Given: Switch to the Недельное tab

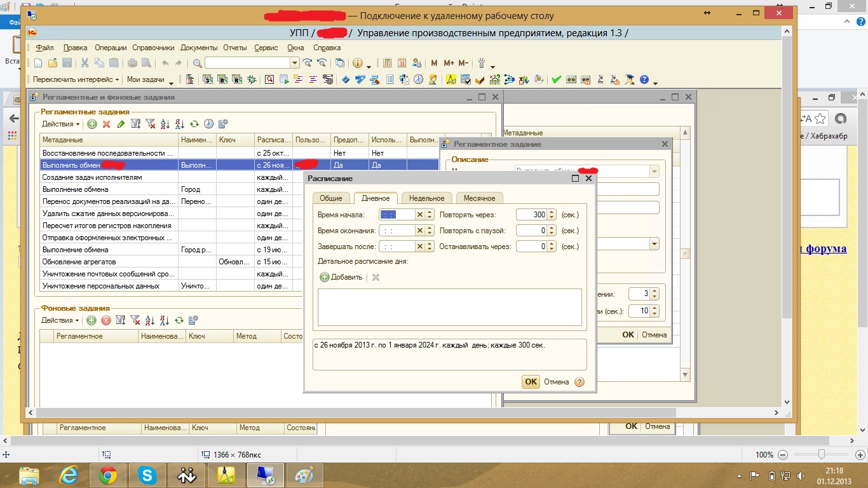Looking at the screenshot, I should point(426,198).
